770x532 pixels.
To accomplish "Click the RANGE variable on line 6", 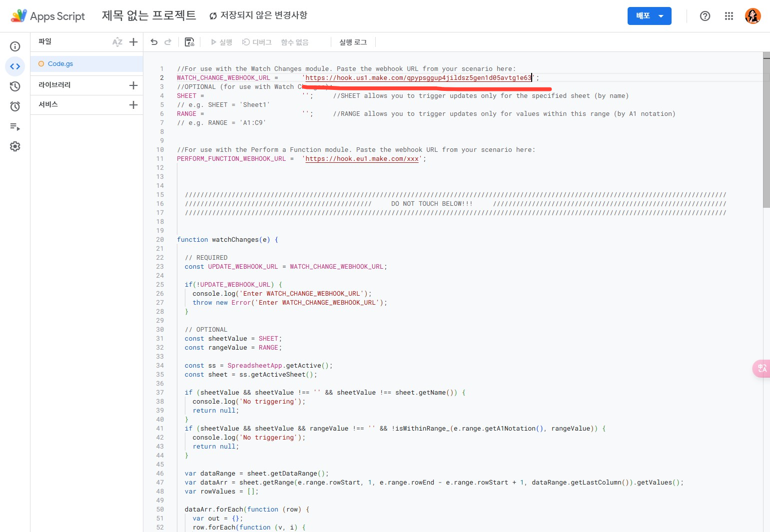I will point(186,114).
